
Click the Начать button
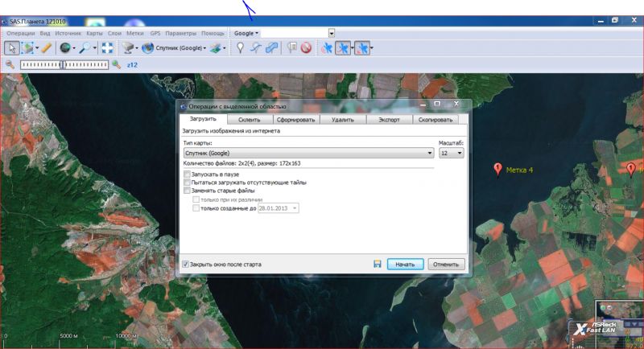point(405,264)
